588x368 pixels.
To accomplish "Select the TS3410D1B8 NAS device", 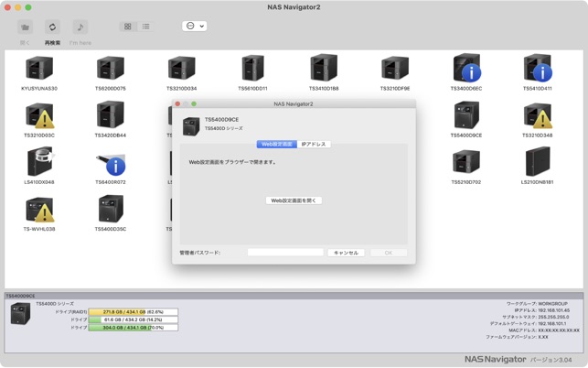I will 324,73.
